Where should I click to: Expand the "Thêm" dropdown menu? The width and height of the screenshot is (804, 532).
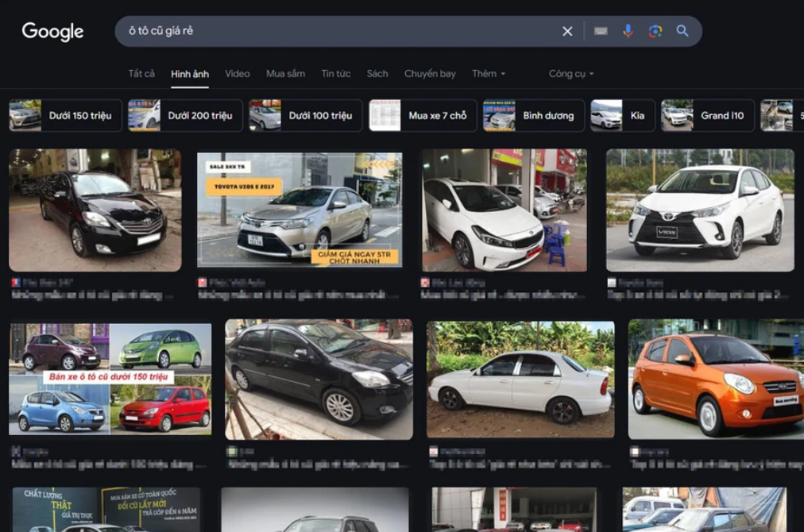click(x=489, y=73)
